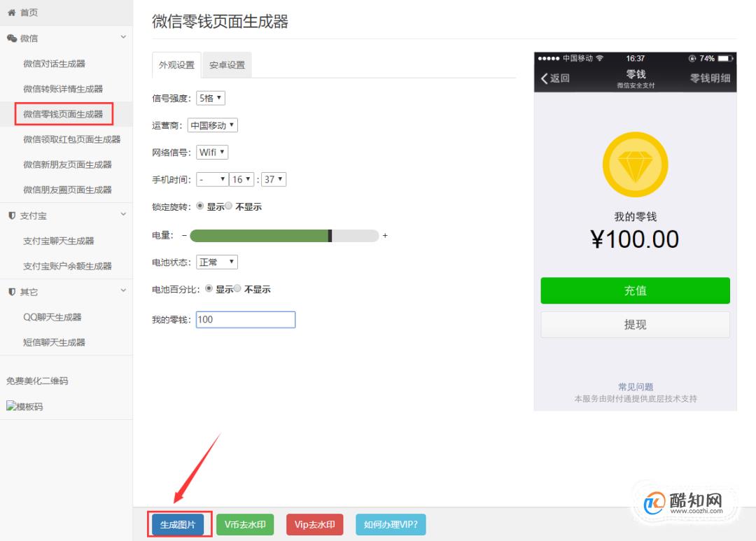756x541 pixels.
Task: Click the gold diamond coin icon
Action: point(635,164)
